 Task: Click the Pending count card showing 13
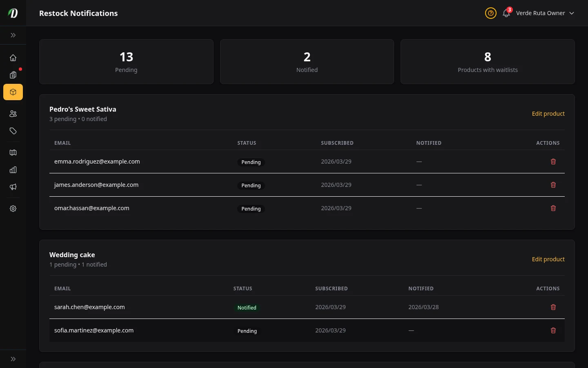pos(126,62)
